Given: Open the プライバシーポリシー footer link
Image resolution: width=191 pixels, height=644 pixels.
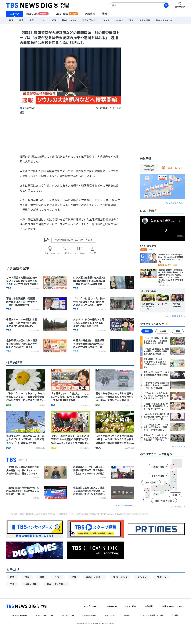Looking at the screenshot, I should point(44,615).
